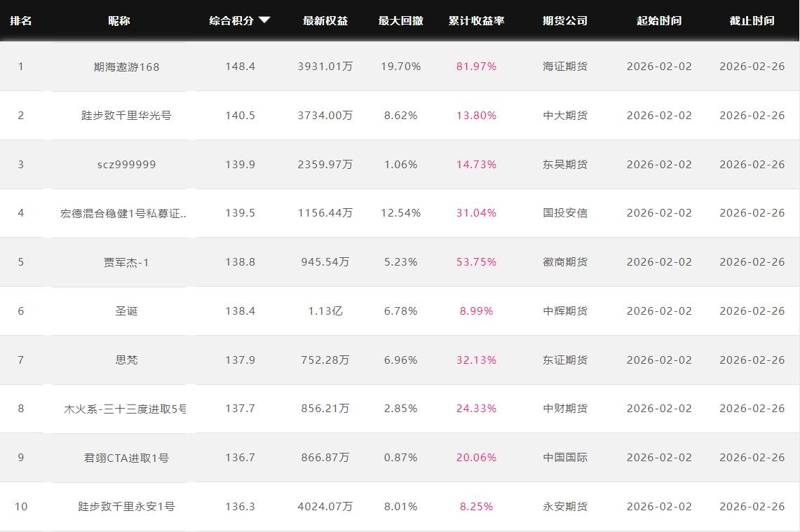800x532 pixels.
Task: Click the 截止时间 column header
Action: (752, 21)
